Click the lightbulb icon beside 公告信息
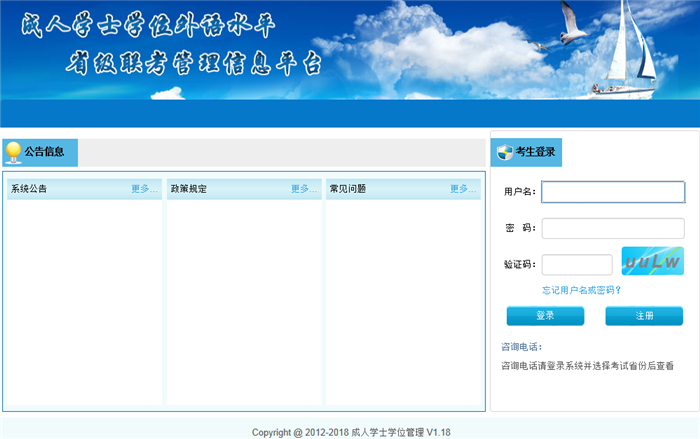 click(13, 152)
